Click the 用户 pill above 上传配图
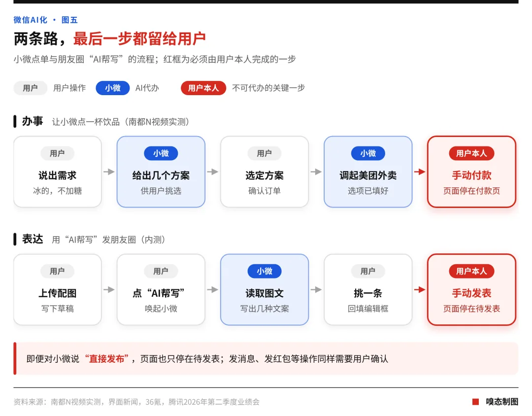The image size is (532, 416). click(x=57, y=271)
